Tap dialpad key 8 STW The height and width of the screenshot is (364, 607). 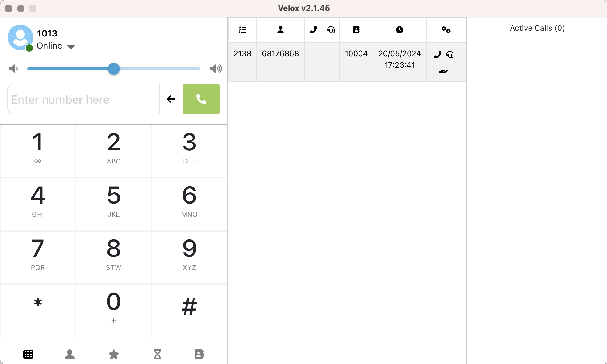[x=113, y=257]
